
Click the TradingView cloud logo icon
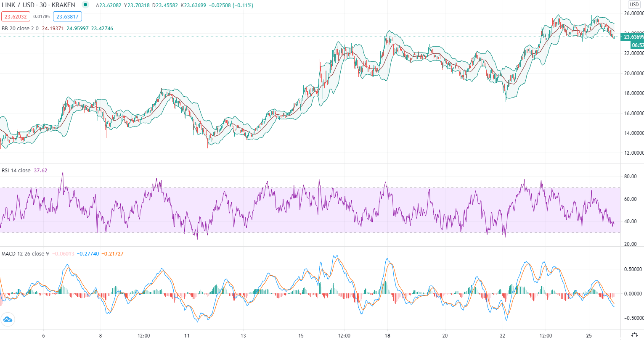[x=8, y=320]
